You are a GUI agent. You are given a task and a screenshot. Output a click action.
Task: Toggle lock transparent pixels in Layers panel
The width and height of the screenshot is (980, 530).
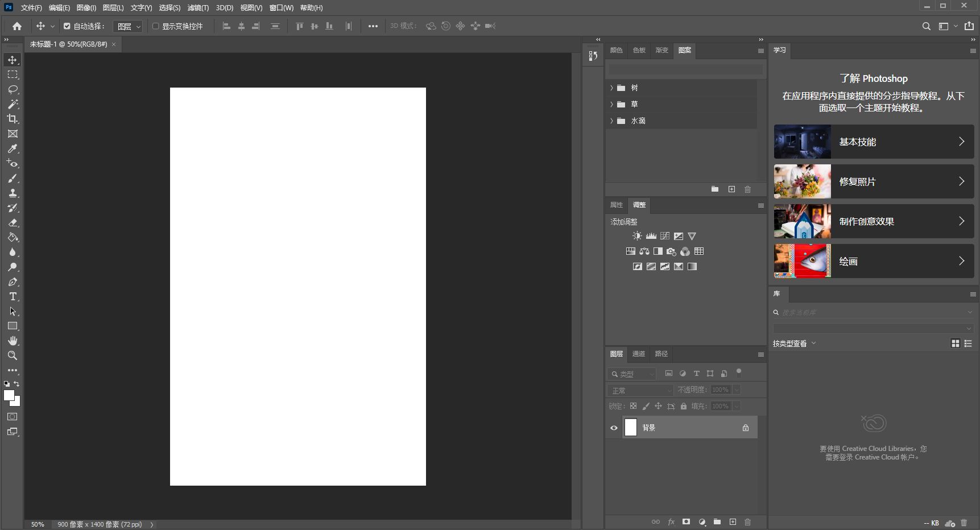633,406
